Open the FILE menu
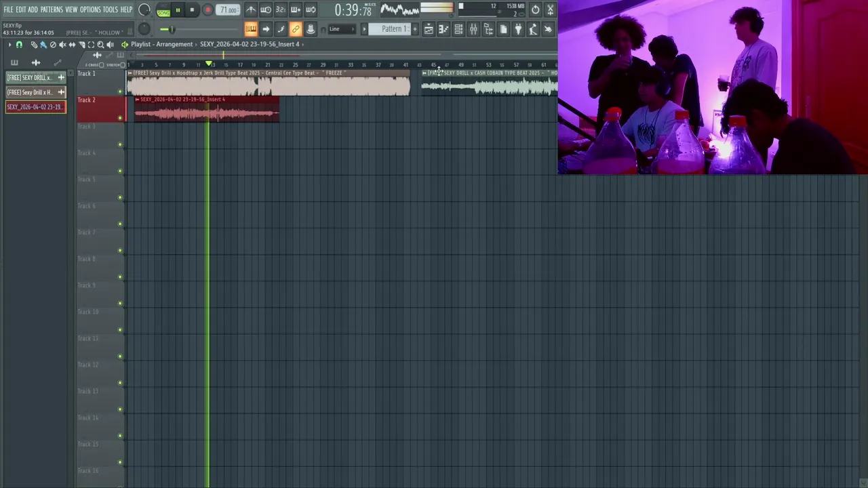The width and height of the screenshot is (868, 488). 8,9
